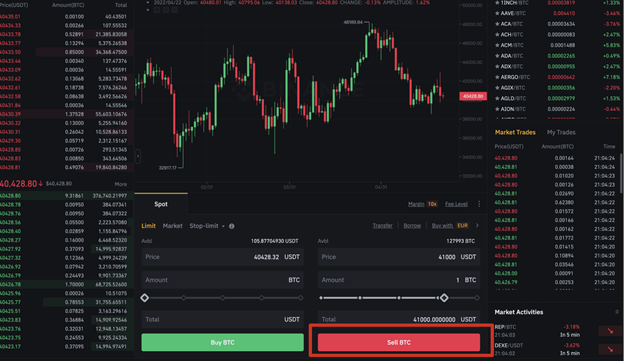Click the red arrow icon for REP/BTC activity
624x361 pixels.
[610, 331]
